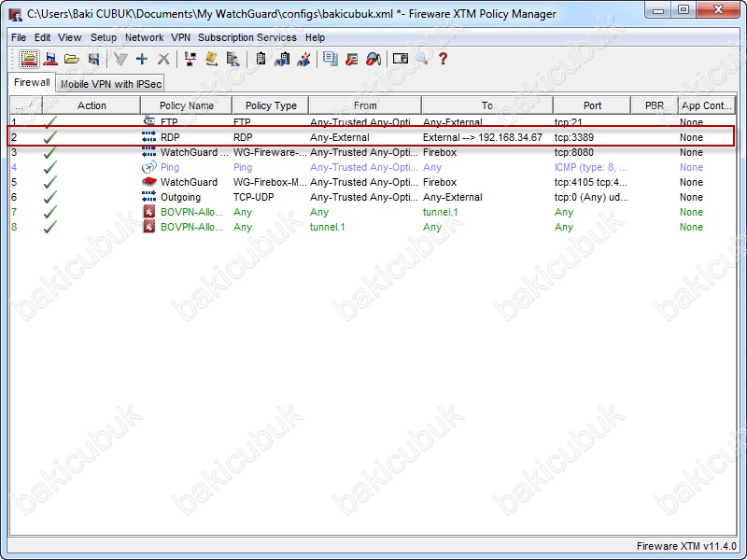Toggle the checkmark on the tunnel.1 source row
The image size is (747, 560).
tap(50, 227)
